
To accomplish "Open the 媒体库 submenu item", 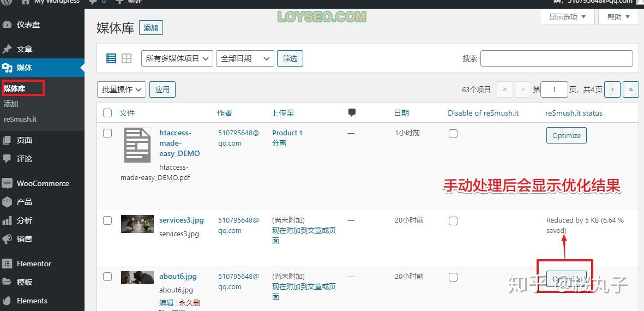I will click(14, 88).
